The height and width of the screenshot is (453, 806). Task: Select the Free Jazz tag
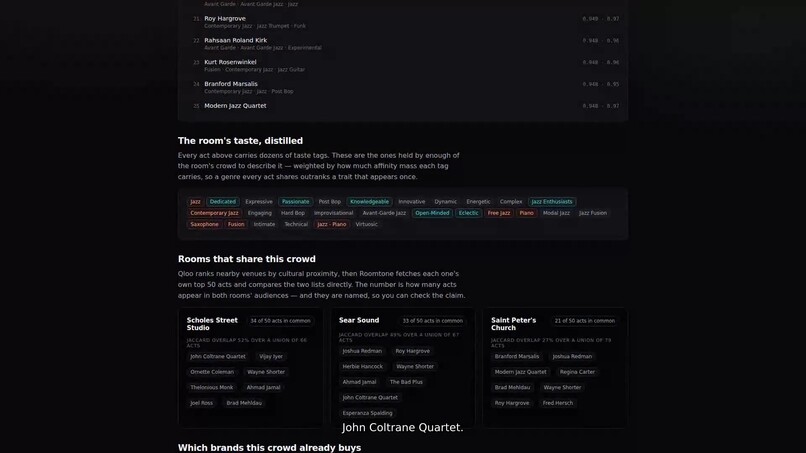499,213
